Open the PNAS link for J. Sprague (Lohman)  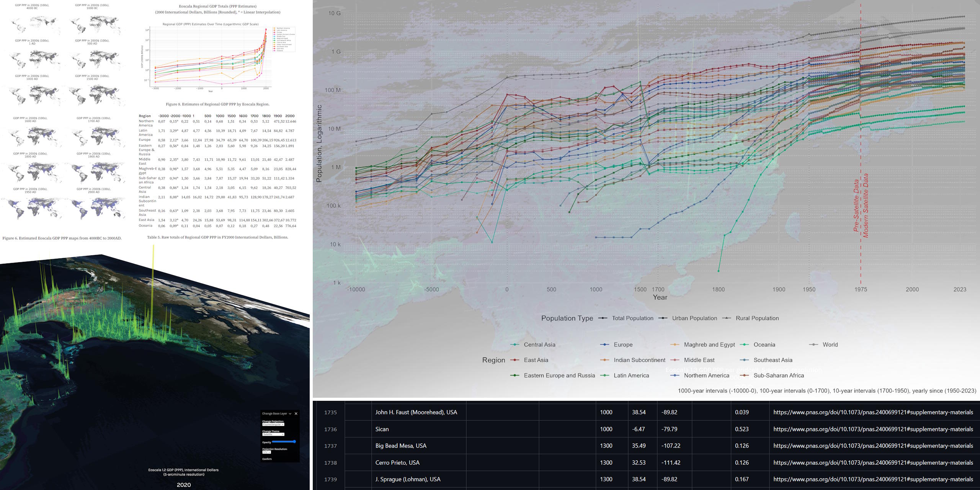[873, 479]
